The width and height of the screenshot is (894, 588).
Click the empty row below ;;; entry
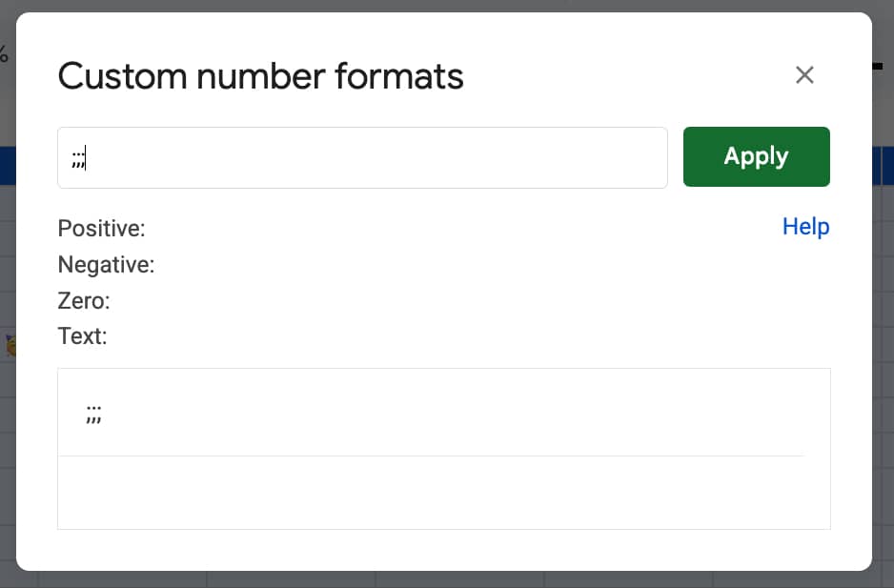pos(431,492)
